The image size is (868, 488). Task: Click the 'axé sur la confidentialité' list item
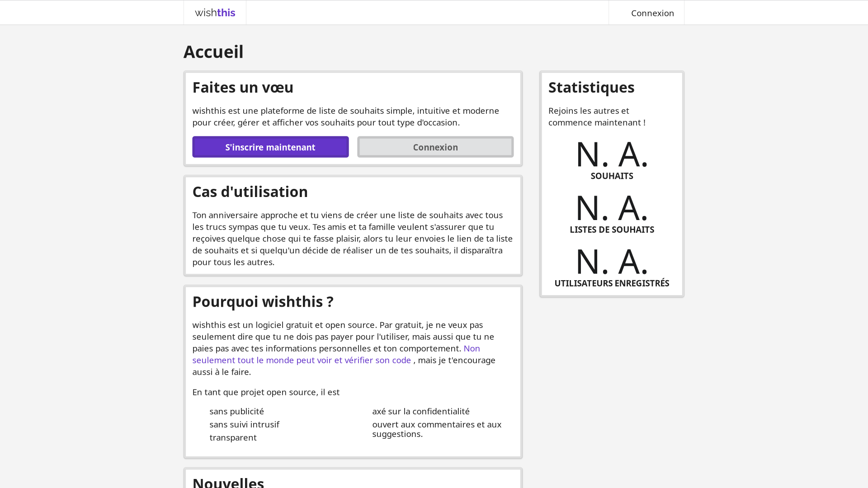[x=420, y=411]
